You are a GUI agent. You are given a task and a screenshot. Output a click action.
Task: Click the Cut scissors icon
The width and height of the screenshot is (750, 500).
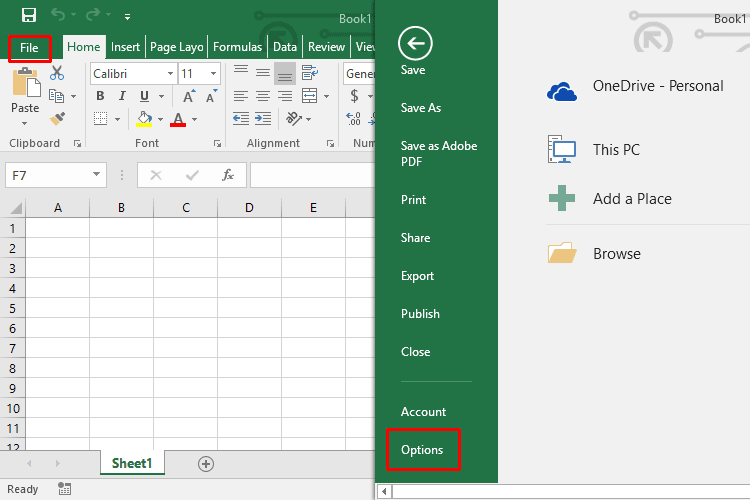tap(57, 73)
